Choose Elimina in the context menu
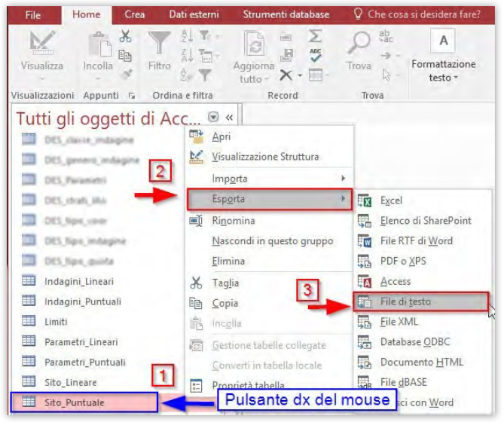The height and width of the screenshot is (425, 504). tap(270, 261)
